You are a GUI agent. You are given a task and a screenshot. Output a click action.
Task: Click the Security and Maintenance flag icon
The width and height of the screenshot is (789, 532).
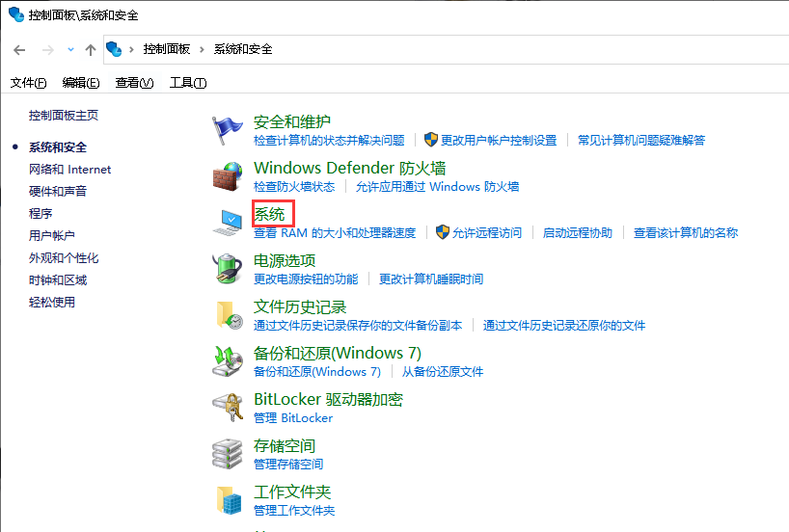tap(227, 130)
